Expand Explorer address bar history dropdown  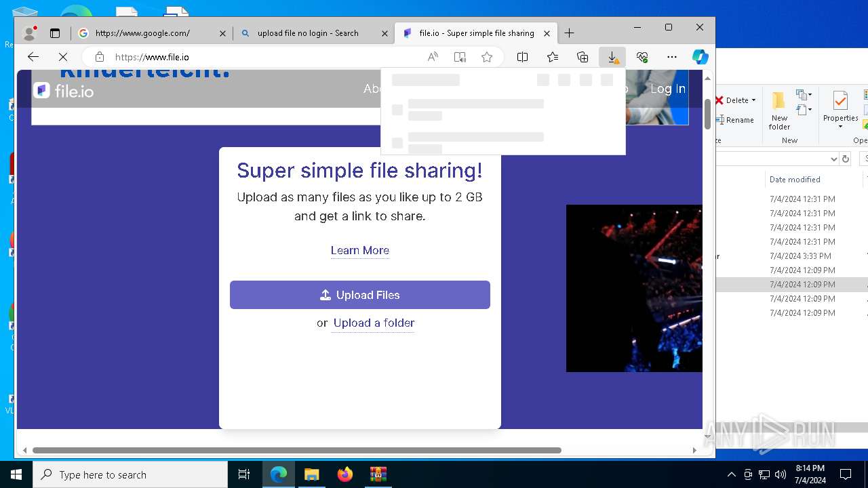(834, 159)
